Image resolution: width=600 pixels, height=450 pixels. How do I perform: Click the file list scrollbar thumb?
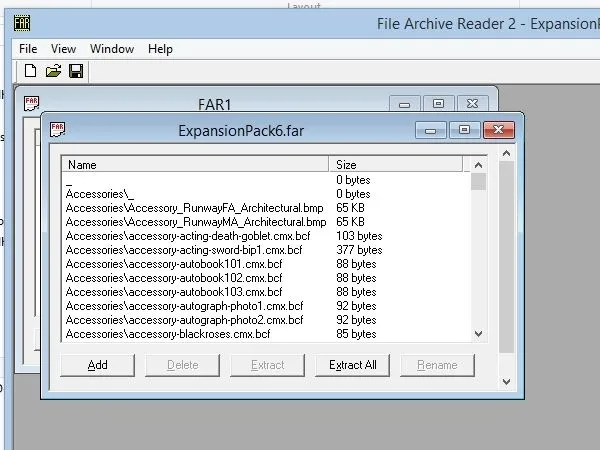478,181
